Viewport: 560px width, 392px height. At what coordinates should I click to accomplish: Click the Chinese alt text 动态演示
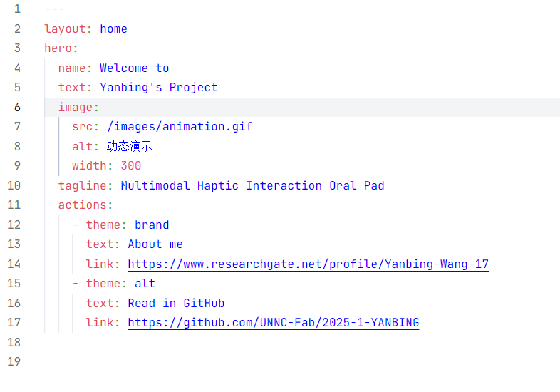[129, 146]
